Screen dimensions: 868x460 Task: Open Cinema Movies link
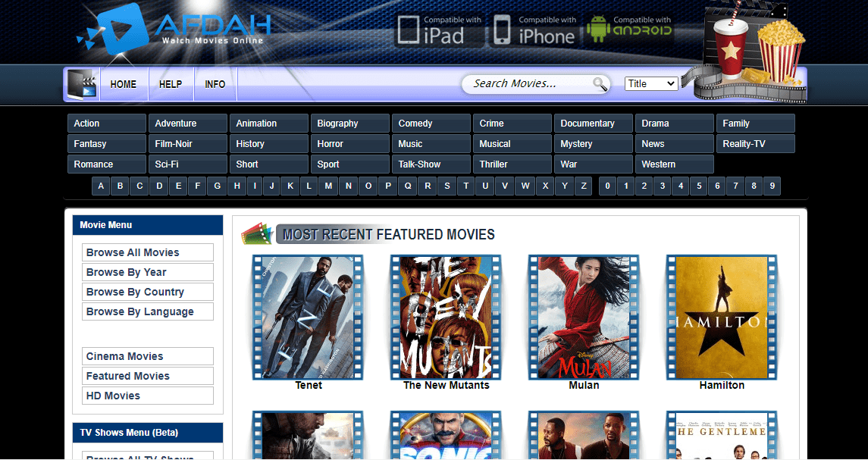click(x=148, y=356)
